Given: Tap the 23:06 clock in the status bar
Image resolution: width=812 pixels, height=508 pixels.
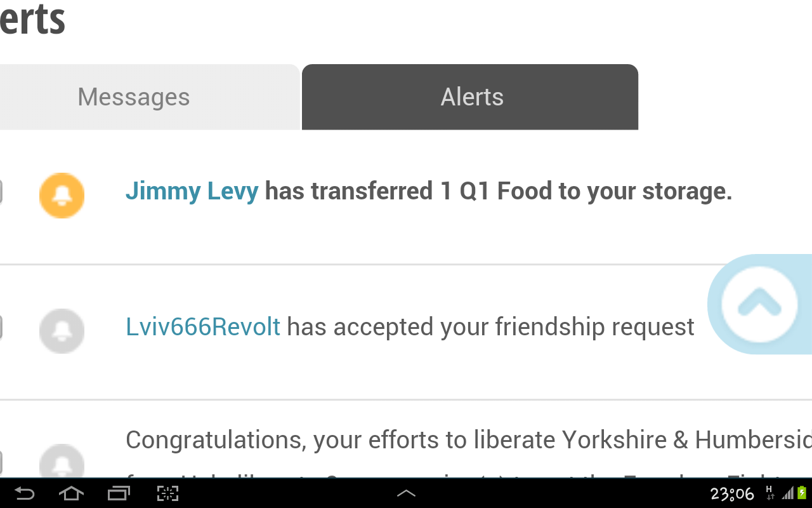Looking at the screenshot, I should 732,493.
